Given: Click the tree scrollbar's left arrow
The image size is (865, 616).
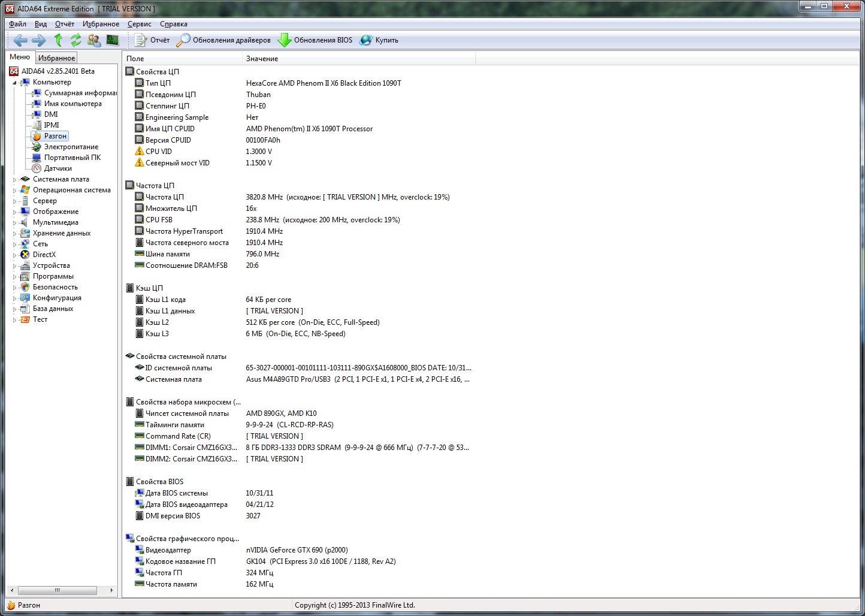Looking at the screenshot, I should (x=12, y=590).
